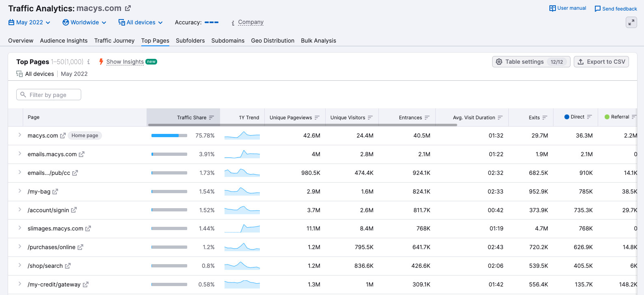The height and width of the screenshot is (295, 644).
Task: Sort by Avg. Visit Duration icon
Action: pos(500,118)
